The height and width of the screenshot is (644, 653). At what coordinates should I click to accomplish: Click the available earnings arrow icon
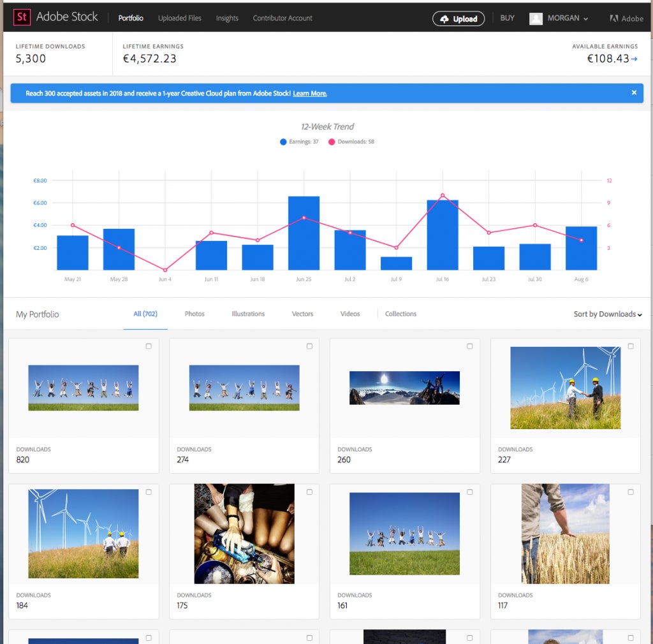tap(635, 59)
